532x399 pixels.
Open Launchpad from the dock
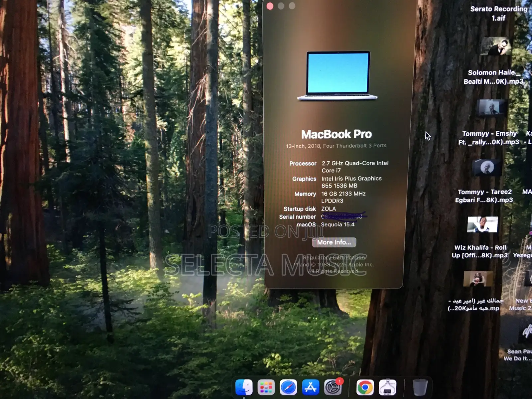266,387
